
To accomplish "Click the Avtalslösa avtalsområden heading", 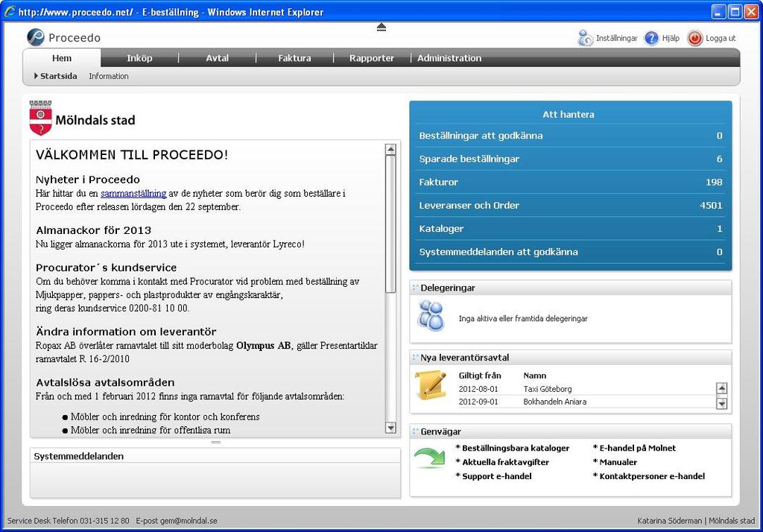I will [x=105, y=382].
